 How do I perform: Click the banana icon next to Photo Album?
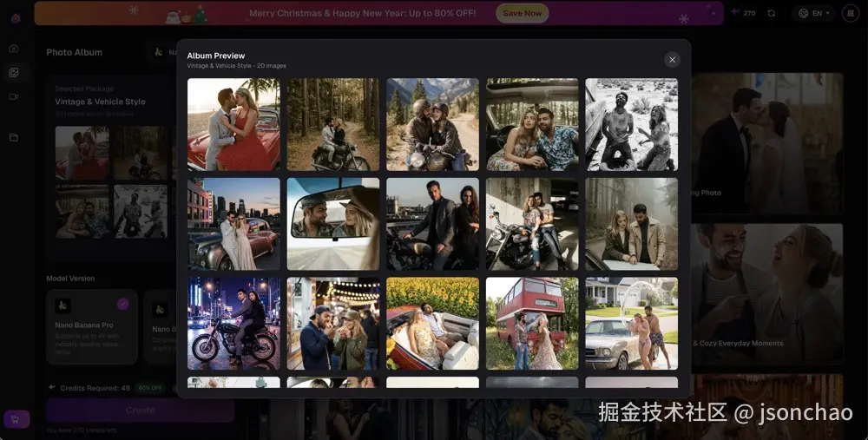coord(158,52)
